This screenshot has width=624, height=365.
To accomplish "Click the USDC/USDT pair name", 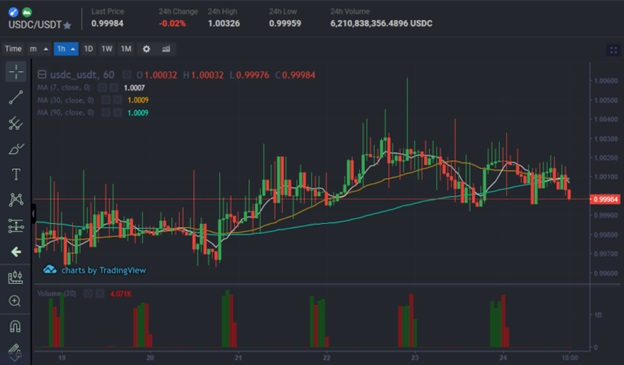I will tap(35, 25).
